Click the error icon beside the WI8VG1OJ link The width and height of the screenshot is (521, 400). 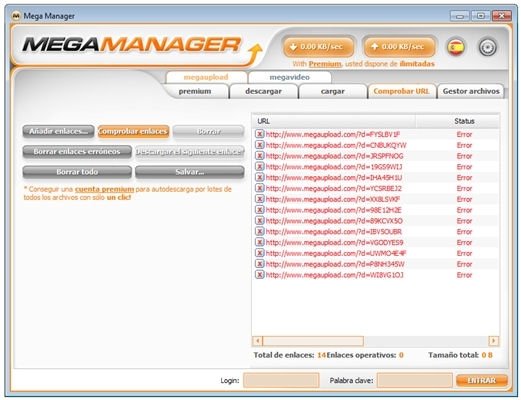tap(259, 275)
